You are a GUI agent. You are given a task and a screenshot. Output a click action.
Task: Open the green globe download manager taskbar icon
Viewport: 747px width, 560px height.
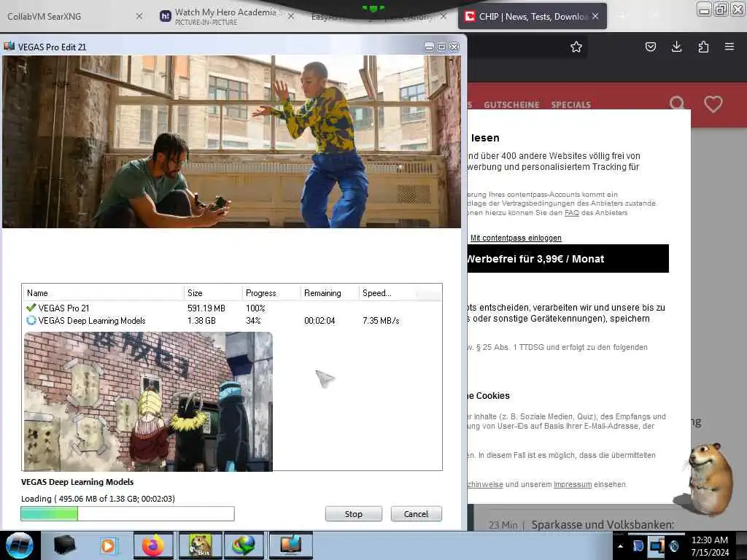[x=244, y=545]
